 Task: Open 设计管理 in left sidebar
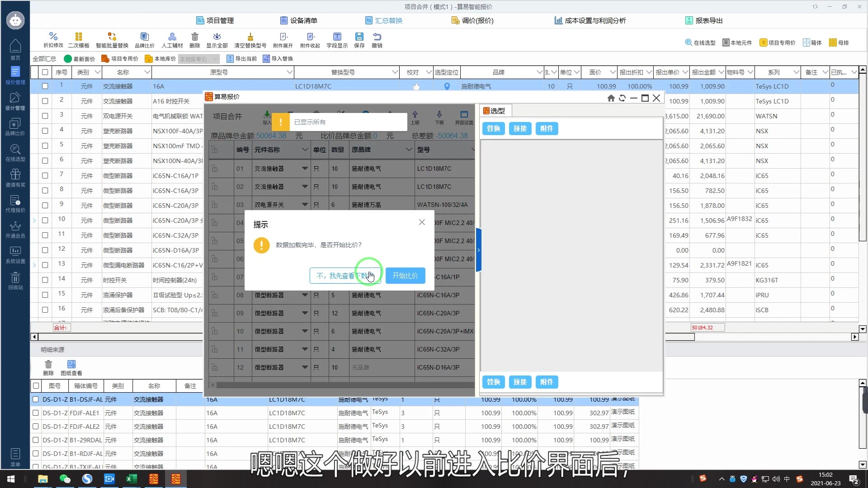point(15,101)
